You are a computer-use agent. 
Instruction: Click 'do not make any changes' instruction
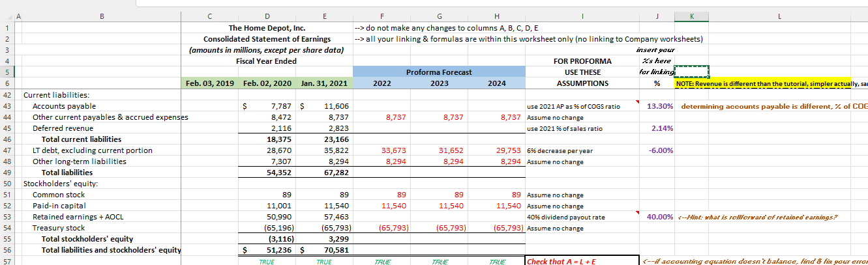[x=446, y=28]
